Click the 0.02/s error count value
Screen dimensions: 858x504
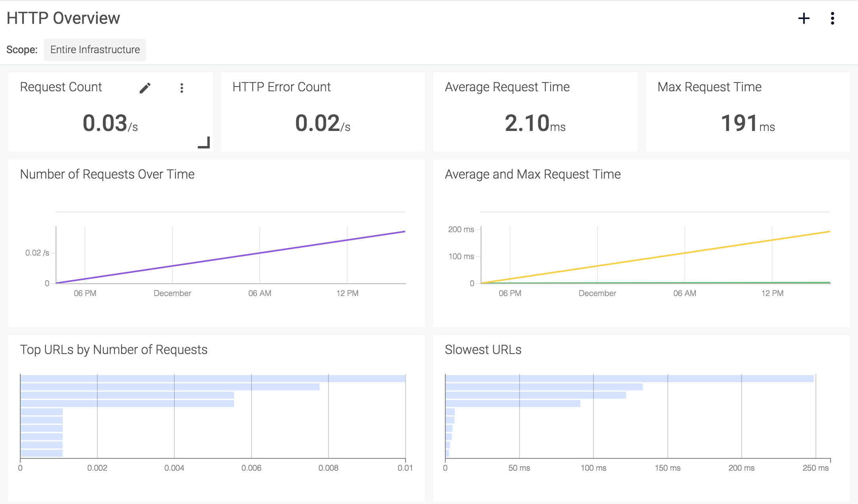coord(323,123)
